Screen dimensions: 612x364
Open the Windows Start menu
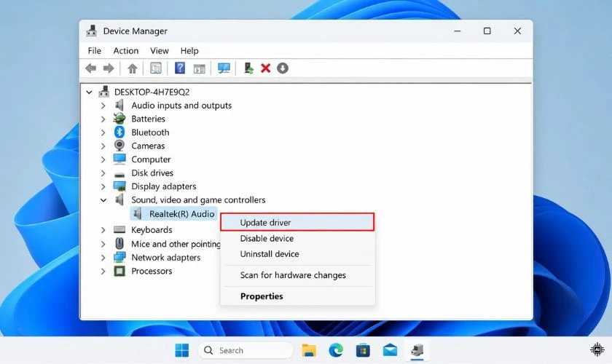[182, 350]
